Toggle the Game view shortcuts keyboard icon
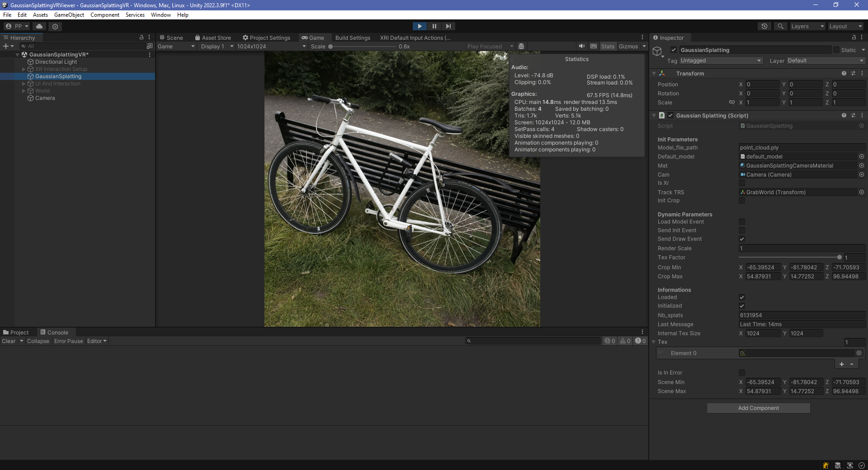The height and width of the screenshot is (470, 868). click(x=594, y=46)
